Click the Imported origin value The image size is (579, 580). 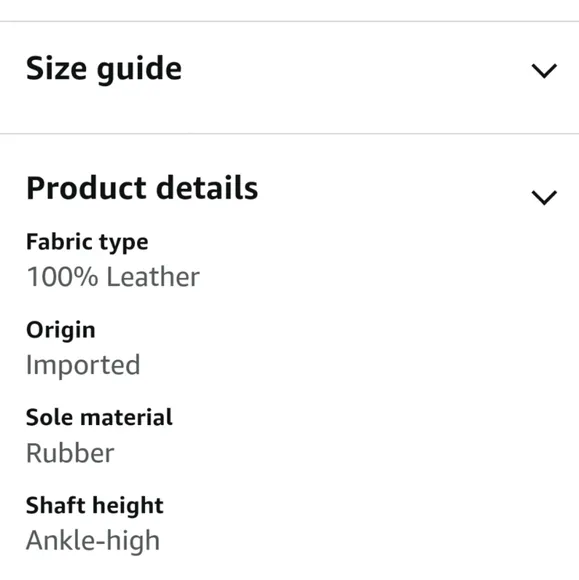tap(83, 366)
